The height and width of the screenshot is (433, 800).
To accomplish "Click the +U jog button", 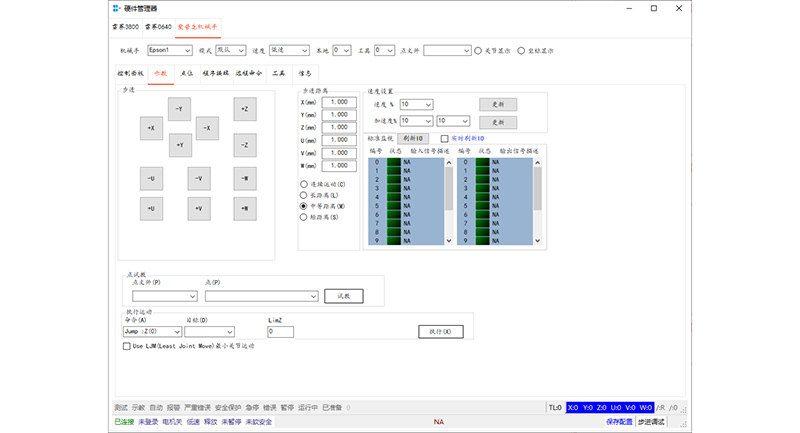I will coord(152,209).
